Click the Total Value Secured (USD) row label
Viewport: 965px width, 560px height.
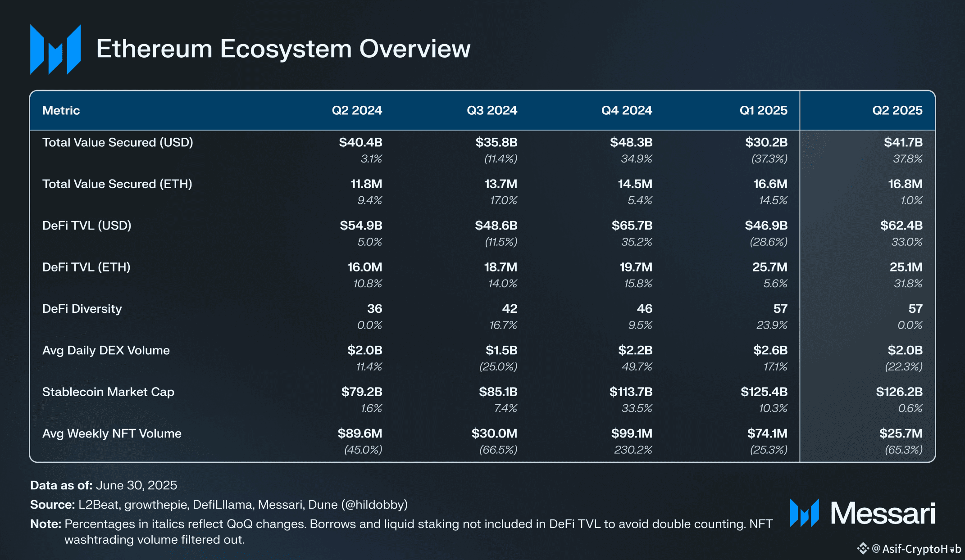click(x=118, y=142)
